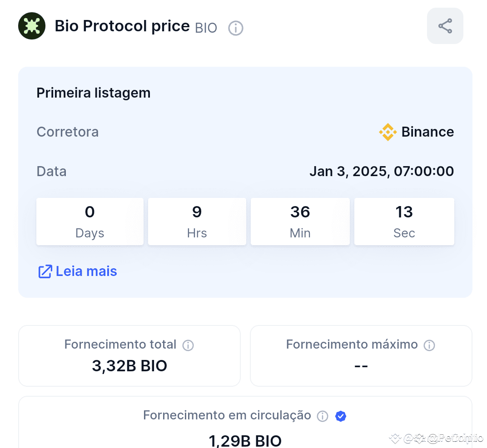Select the Days countdown box

point(90,222)
